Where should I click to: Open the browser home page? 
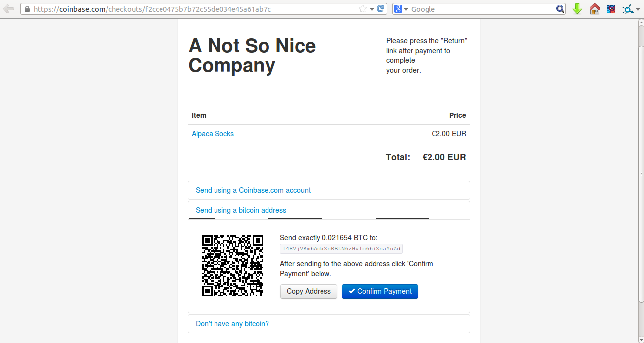pyautogui.click(x=594, y=8)
